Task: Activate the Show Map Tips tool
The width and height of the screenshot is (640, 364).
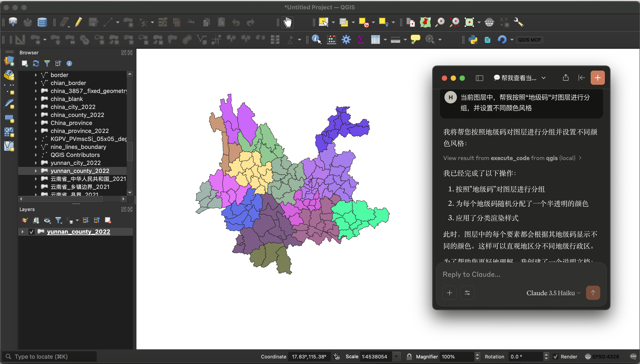Action: pos(415,40)
